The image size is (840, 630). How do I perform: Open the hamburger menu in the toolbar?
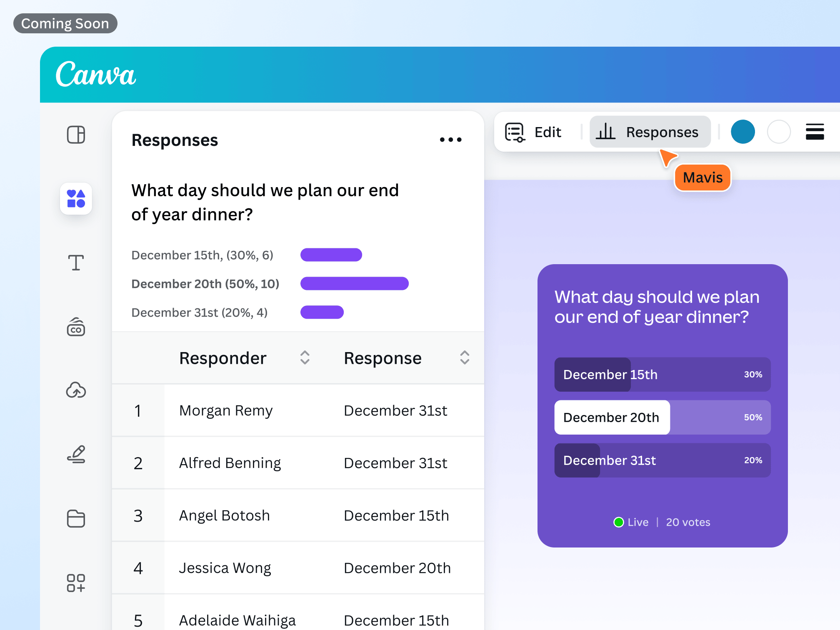coord(815,132)
